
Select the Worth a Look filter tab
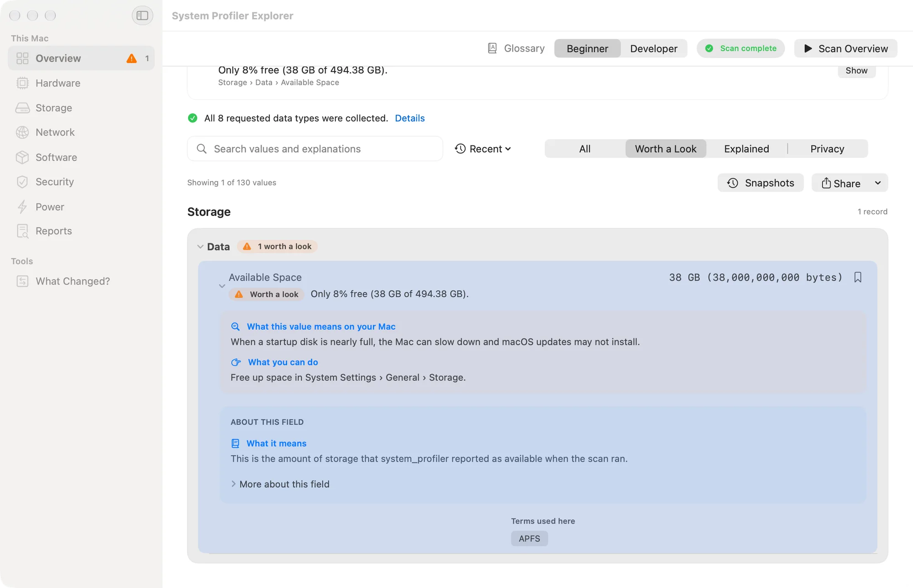666,149
